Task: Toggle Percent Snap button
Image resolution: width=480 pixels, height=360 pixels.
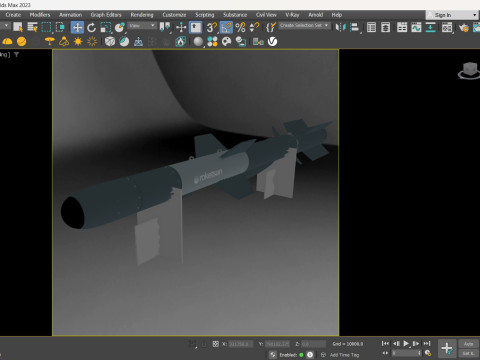Action: pos(240,27)
